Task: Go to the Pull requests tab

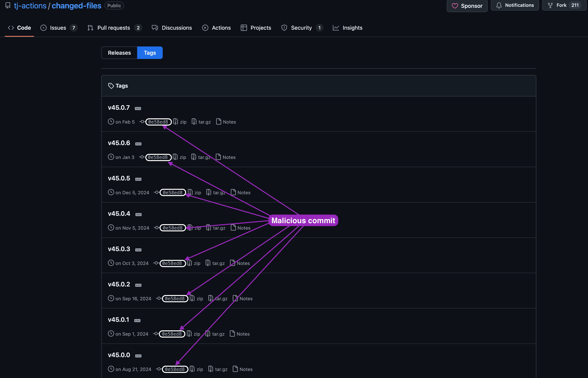Action: (114, 28)
